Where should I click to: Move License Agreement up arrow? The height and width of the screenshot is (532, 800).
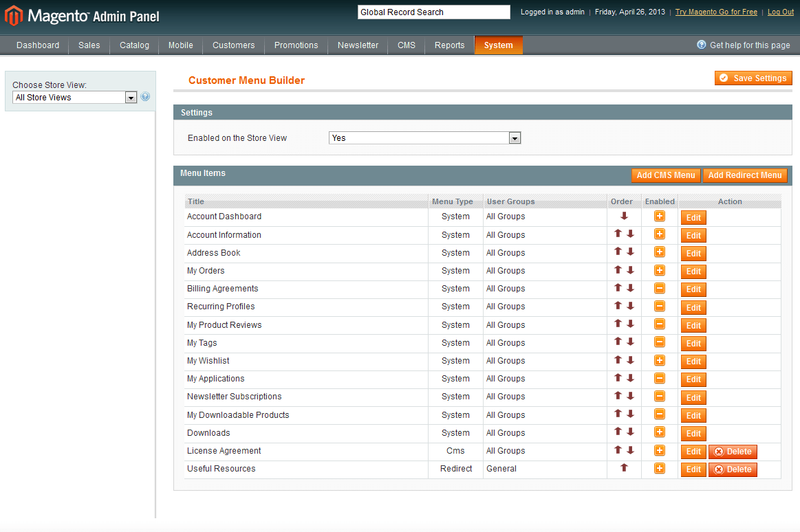(x=618, y=450)
